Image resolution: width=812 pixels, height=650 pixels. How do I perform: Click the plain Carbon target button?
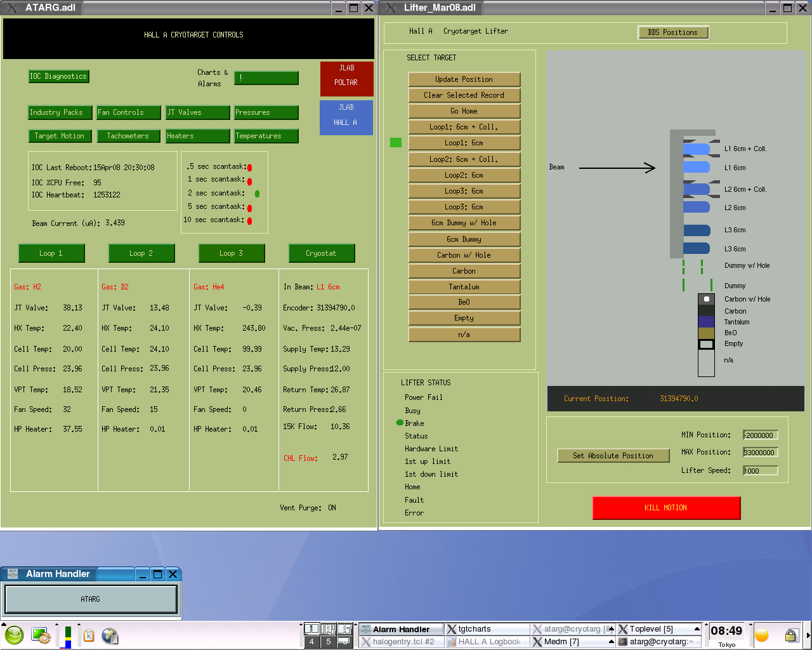click(x=464, y=271)
